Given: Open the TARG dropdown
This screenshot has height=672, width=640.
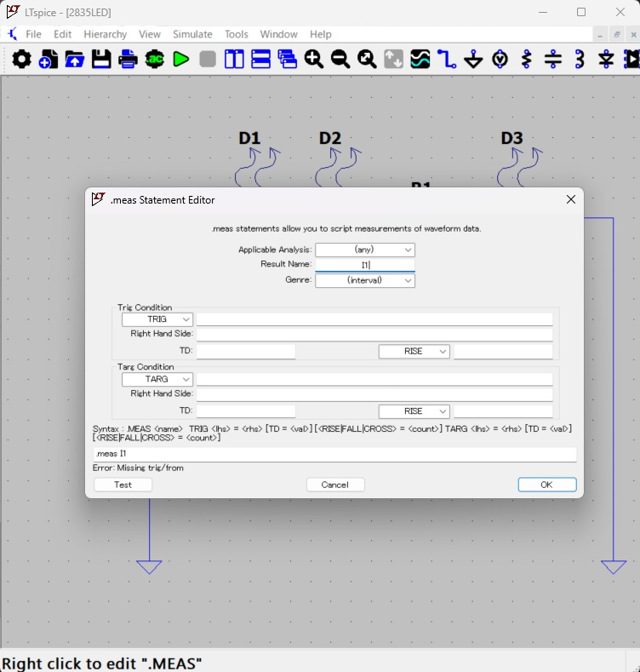Looking at the screenshot, I should (x=157, y=379).
